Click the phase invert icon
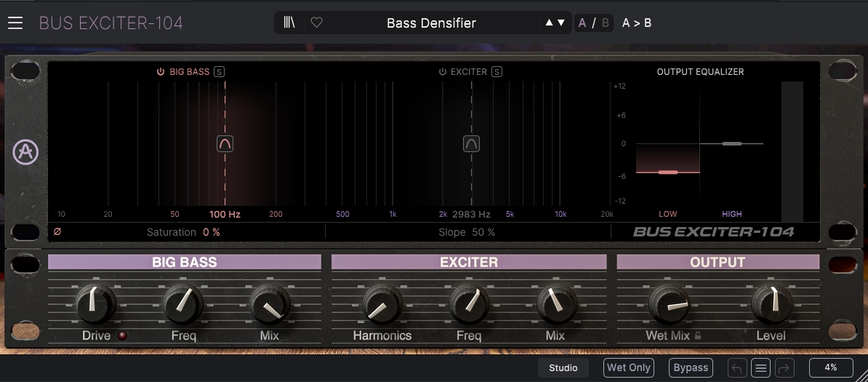Viewport: 868px width, 382px height. click(57, 232)
